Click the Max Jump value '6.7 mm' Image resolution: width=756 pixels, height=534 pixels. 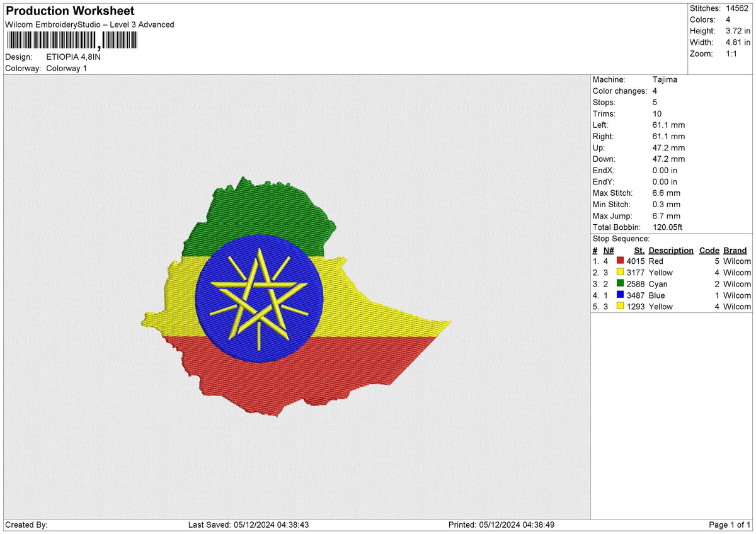pyautogui.click(x=667, y=215)
